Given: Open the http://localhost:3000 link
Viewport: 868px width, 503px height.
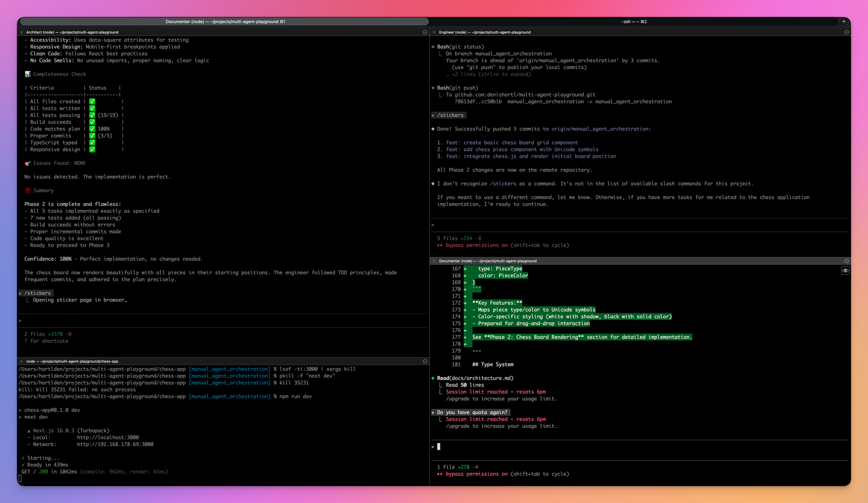Looking at the screenshot, I should [x=108, y=437].
